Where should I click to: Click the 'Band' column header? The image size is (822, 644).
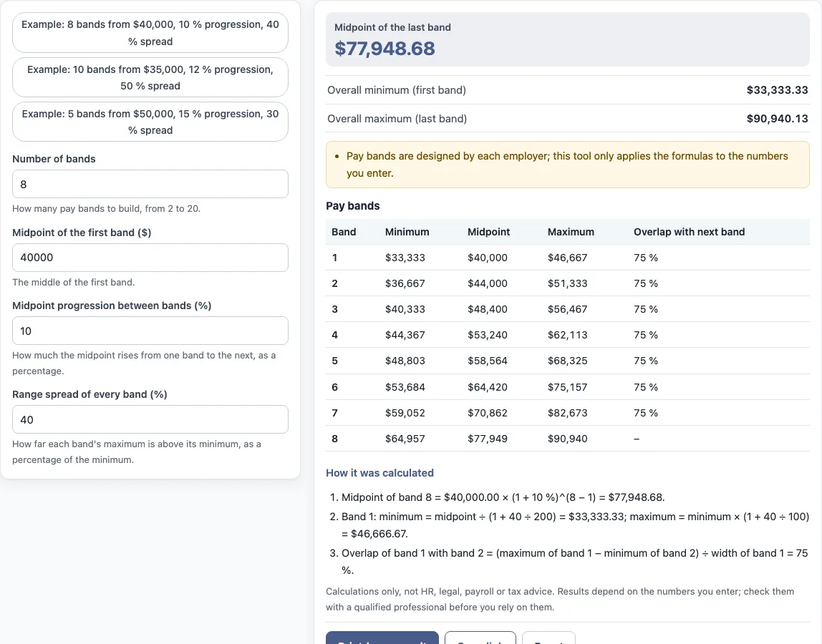[344, 232]
